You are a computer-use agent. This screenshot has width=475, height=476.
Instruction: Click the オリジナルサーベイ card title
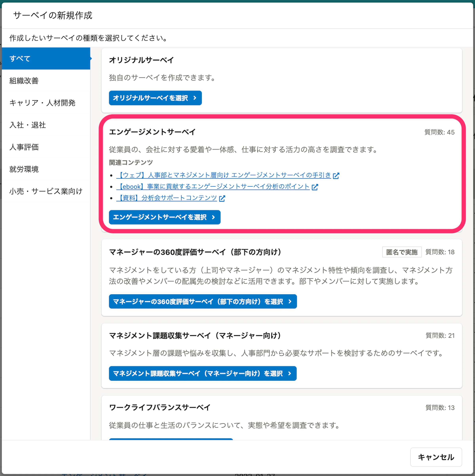coord(141,60)
